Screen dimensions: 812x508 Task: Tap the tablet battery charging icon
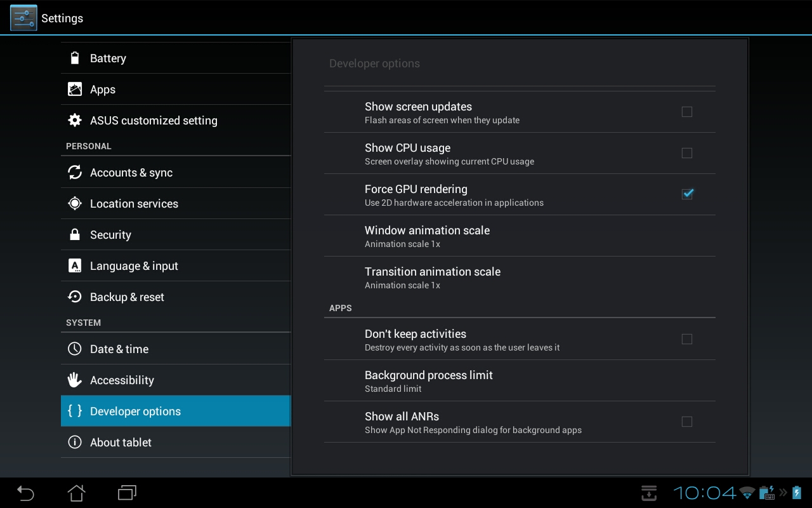tap(797, 493)
